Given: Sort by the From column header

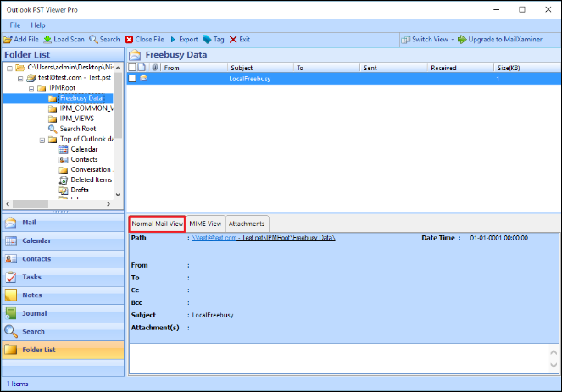Looking at the screenshot, I should tap(194, 68).
